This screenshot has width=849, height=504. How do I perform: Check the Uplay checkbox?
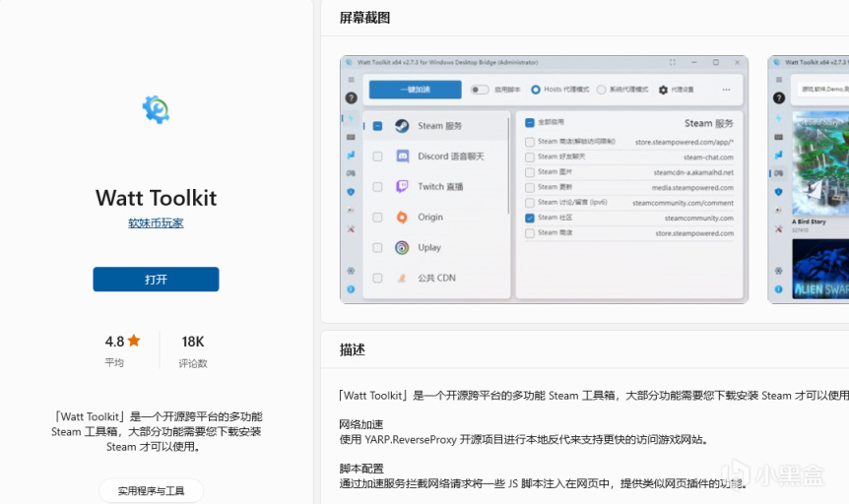pos(377,247)
